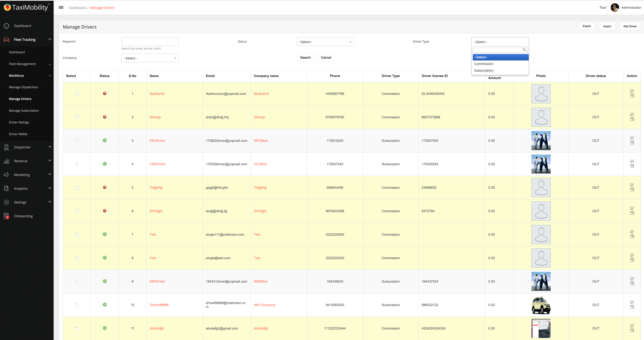Expand the Dispatcher menu
The image size is (644, 340).
coord(50,147)
